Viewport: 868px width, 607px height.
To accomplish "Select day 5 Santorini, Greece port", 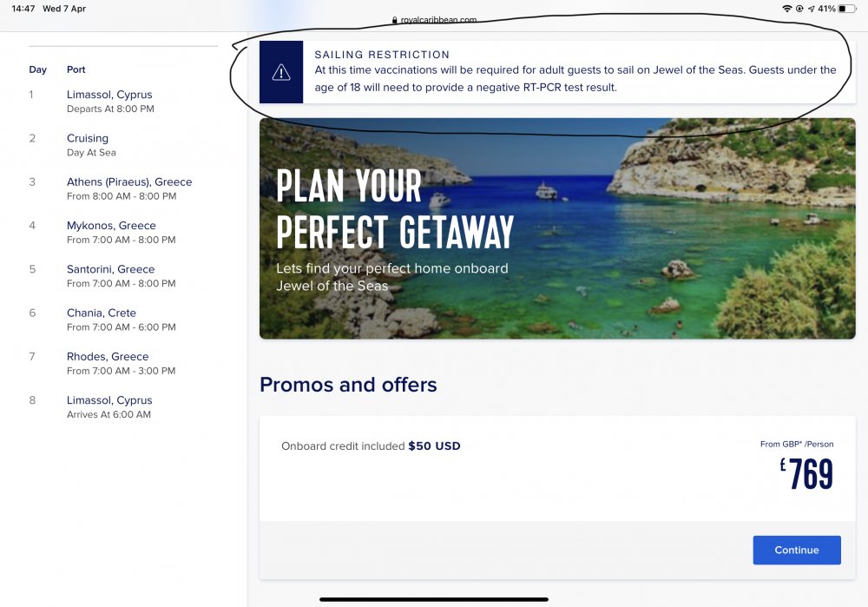I will (122, 276).
